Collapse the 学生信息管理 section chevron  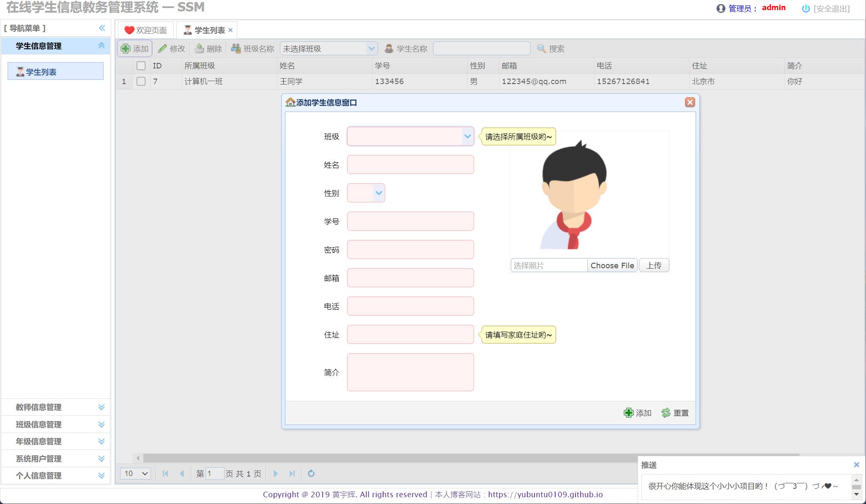[x=101, y=46]
